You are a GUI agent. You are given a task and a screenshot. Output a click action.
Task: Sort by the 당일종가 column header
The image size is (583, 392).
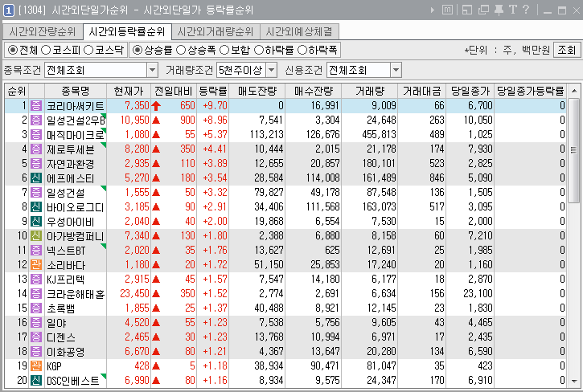coord(470,91)
